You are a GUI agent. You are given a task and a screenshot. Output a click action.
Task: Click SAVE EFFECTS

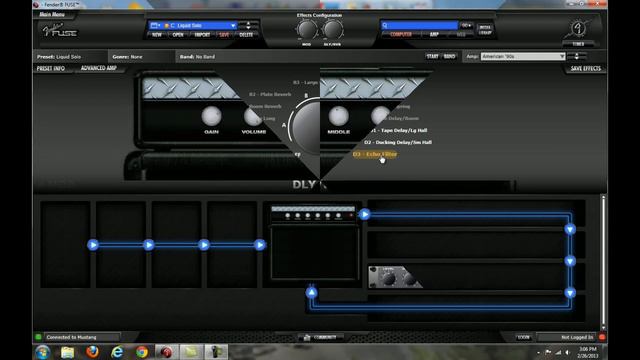[x=585, y=69]
